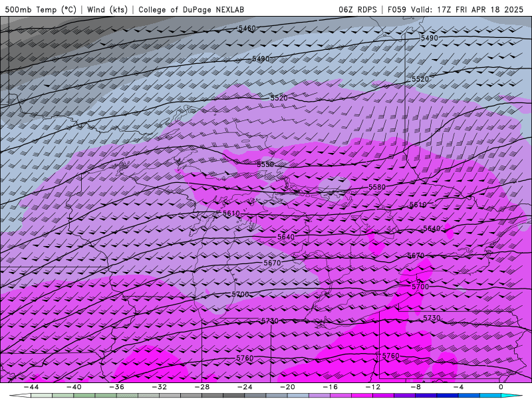Click the eastern 5610 contour label
Viewport: 532px width, 399px height.
click(418, 205)
